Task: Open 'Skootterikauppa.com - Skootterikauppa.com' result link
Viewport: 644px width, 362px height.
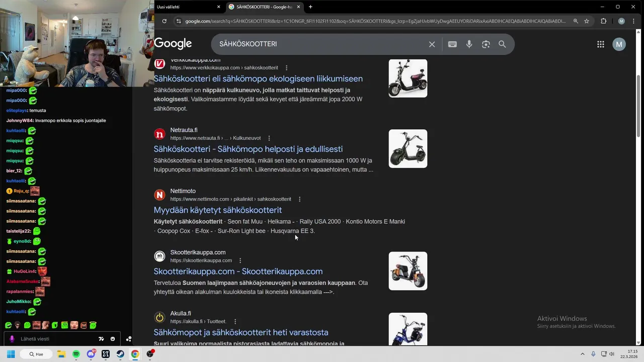Action: [238, 271]
